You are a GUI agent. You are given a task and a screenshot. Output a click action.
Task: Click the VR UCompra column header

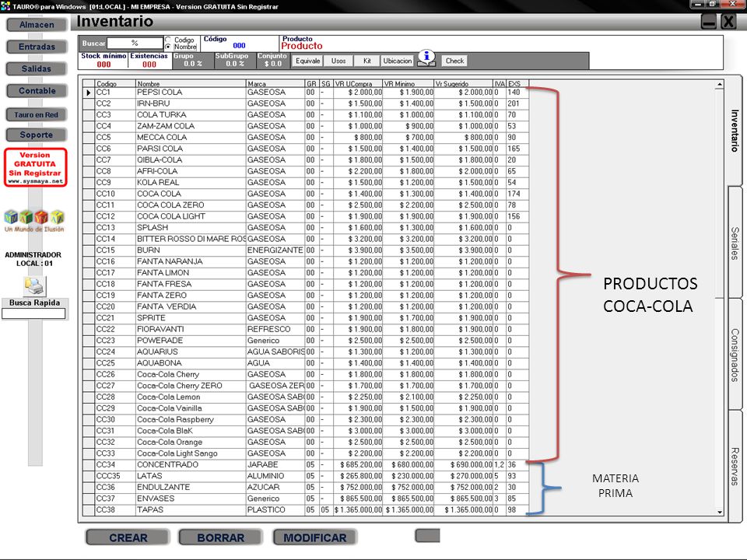(x=358, y=84)
